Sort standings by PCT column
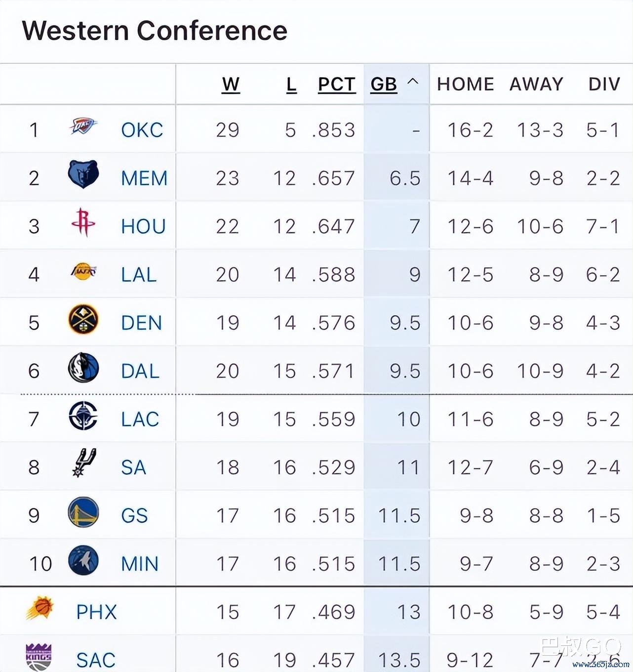This screenshot has height=672, width=633. [x=336, y=84]
